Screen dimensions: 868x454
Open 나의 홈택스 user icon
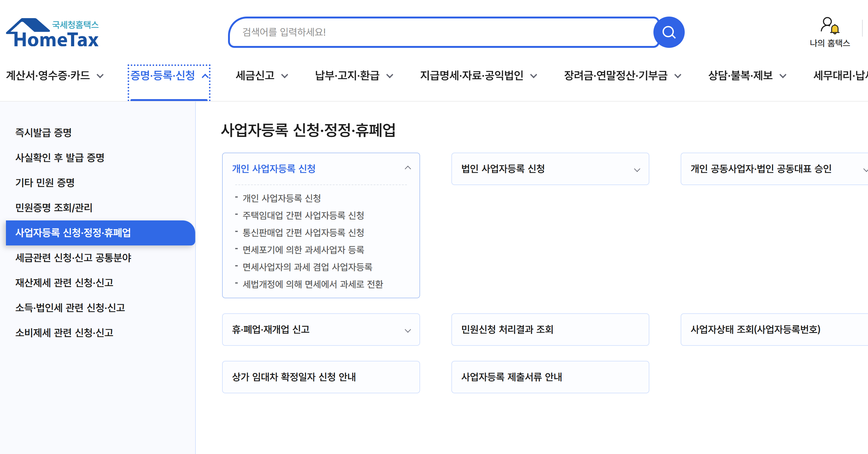[x=829, y=26]
